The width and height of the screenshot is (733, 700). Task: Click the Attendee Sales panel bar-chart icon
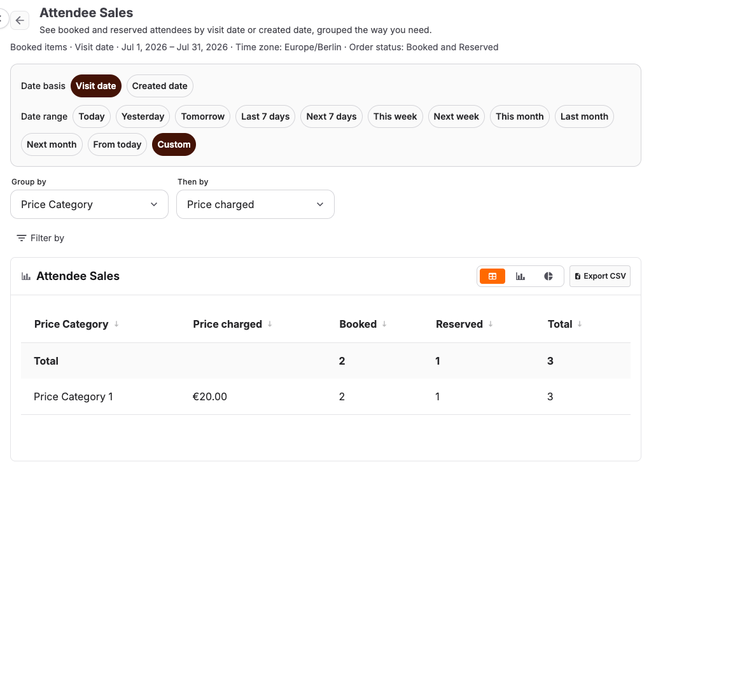tap(26, 276)
